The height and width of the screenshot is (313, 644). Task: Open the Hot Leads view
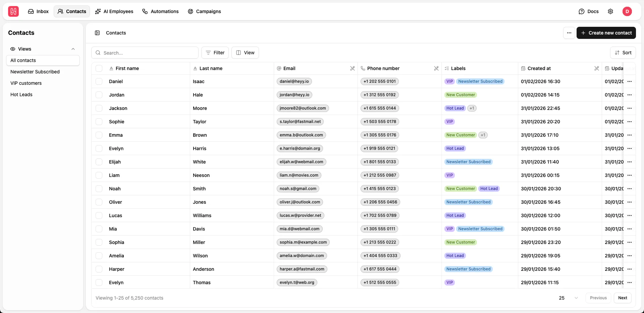coord(43,95)
